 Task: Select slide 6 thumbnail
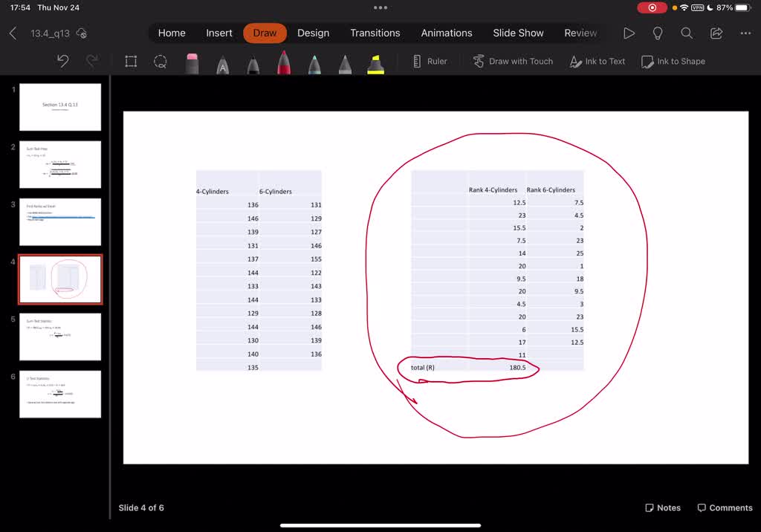(x=60, y=394)
